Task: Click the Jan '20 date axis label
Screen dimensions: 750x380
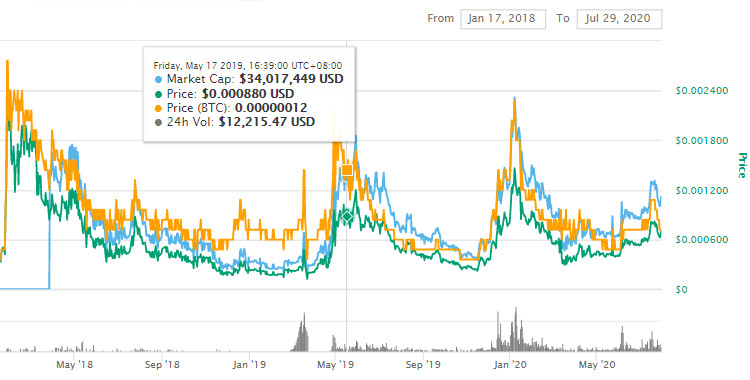Action: point(510,365)
